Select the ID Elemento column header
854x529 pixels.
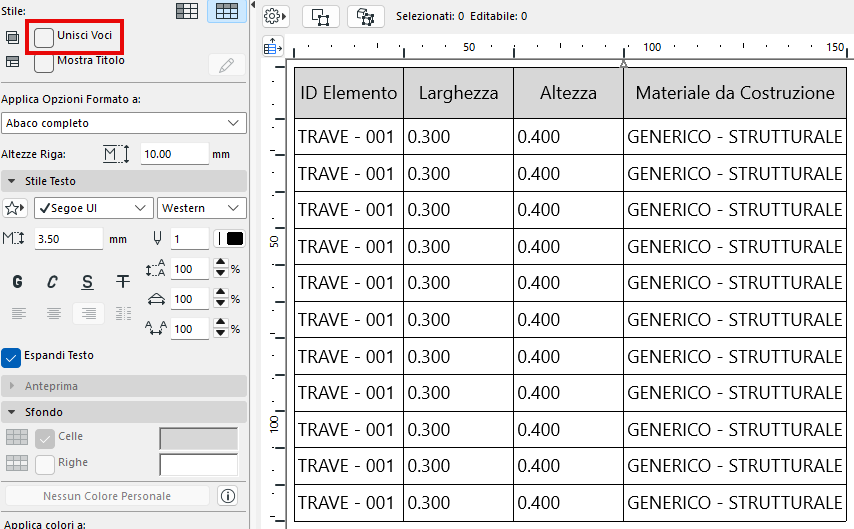(349, 93)
